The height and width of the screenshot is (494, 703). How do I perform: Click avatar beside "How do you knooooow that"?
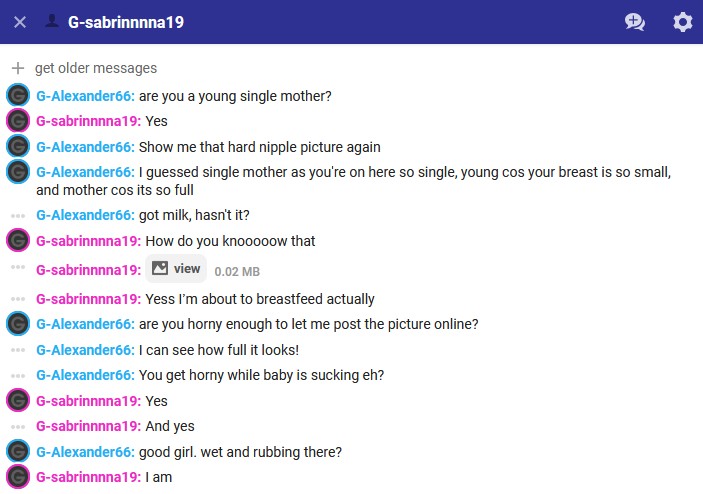[17, 240]
